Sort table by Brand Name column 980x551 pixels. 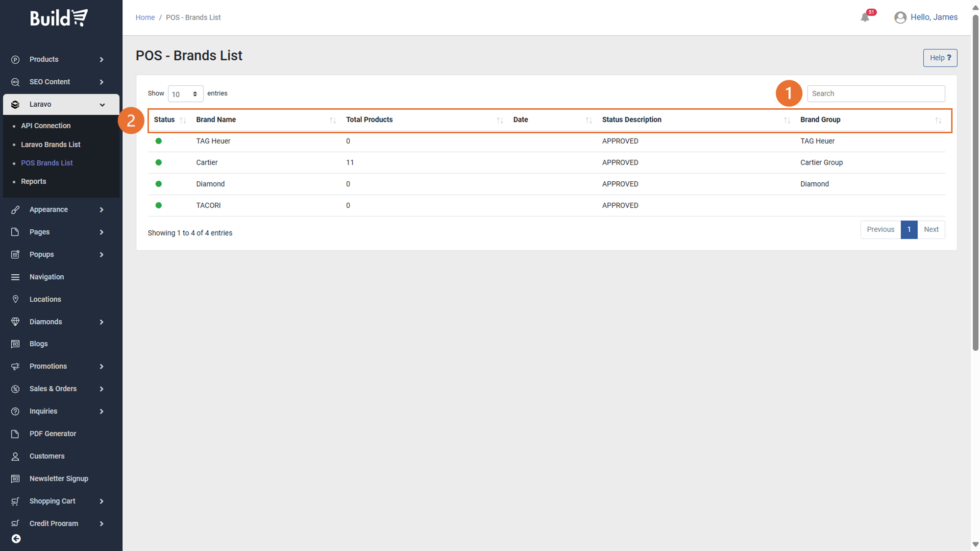click(216, 120)
